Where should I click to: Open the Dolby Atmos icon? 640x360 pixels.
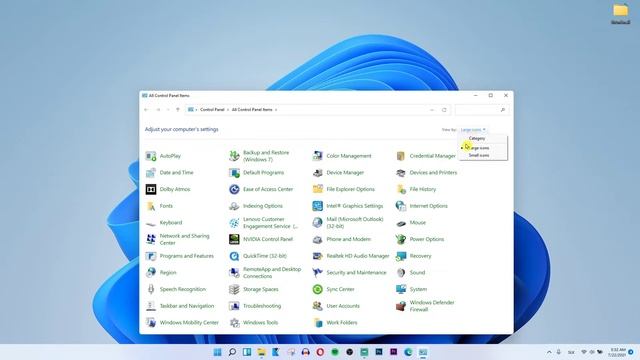(x=151, y=189)
